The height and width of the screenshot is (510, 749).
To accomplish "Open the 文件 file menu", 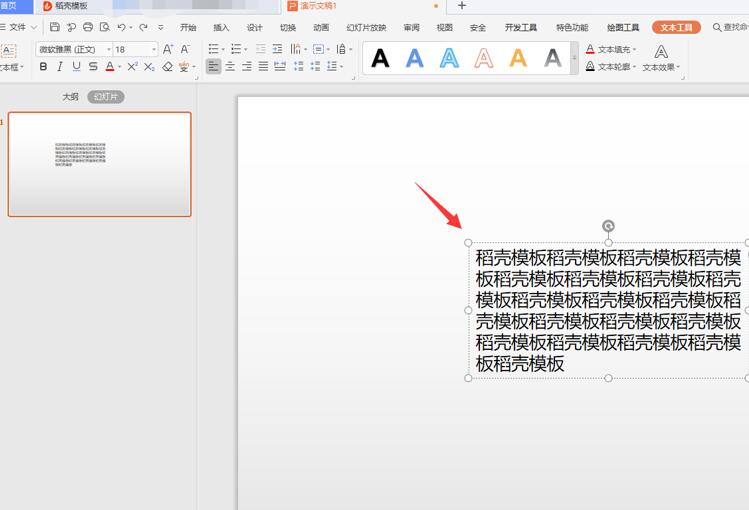I will pos(18,27).
